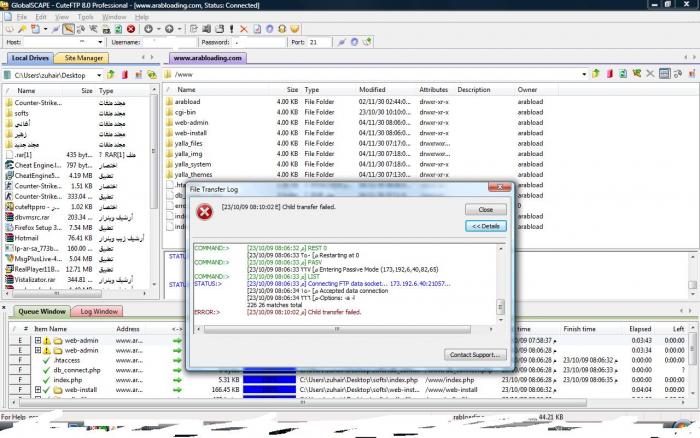Click the Contact Support button

474,355
